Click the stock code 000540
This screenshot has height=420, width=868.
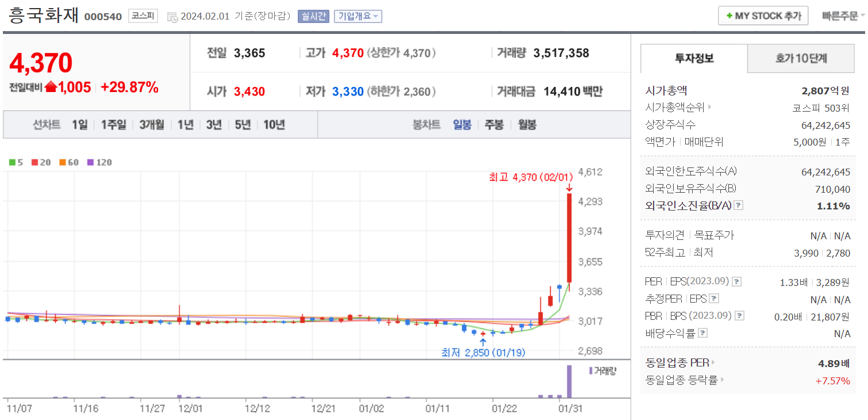pyautogui.click(x=103, y=17)
